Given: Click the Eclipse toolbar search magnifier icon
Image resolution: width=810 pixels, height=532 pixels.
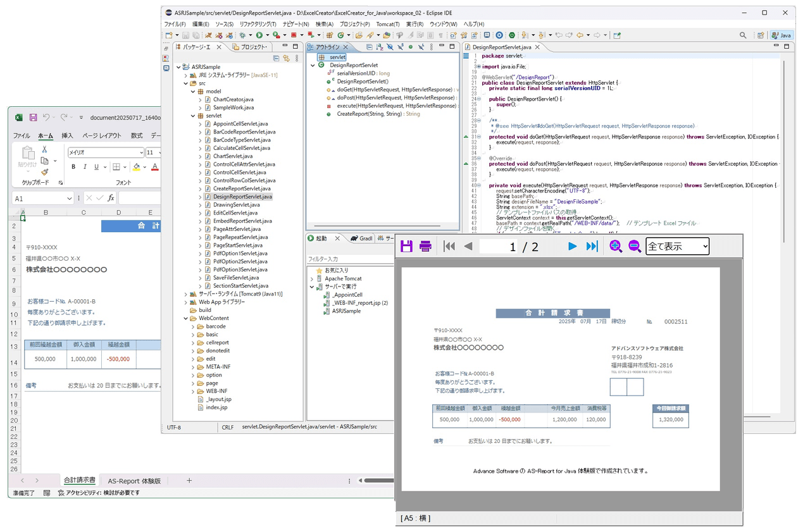Looking at the screenshot, I should tap(743, 35).
